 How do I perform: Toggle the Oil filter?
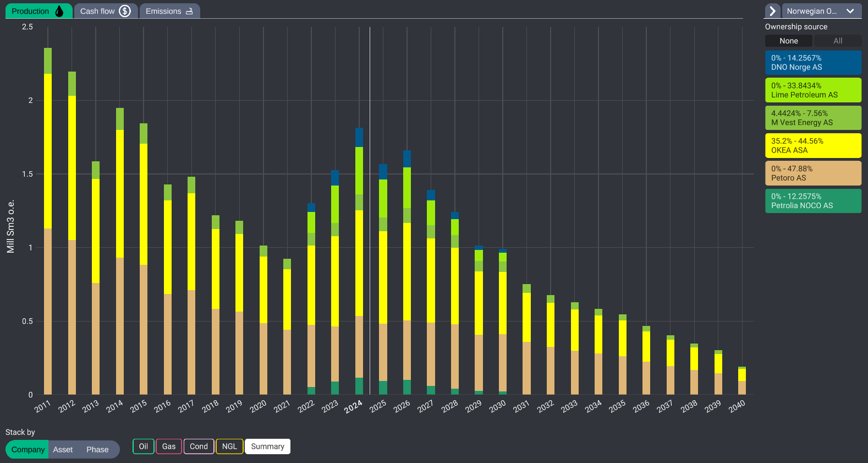pos(144,446)
